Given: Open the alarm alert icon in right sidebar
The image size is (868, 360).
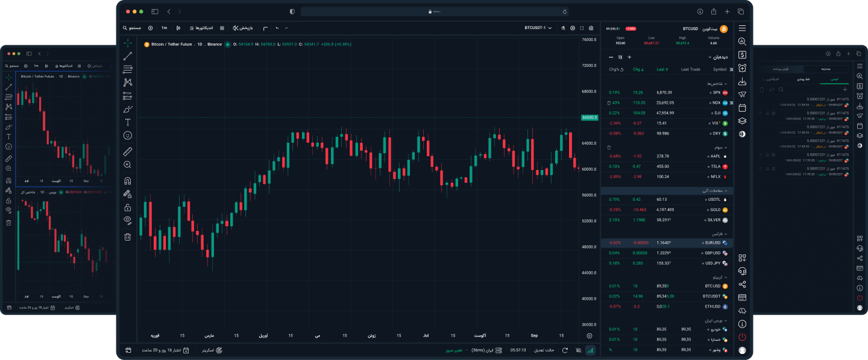Looking at the screenshot, I should tap(742, 68).
